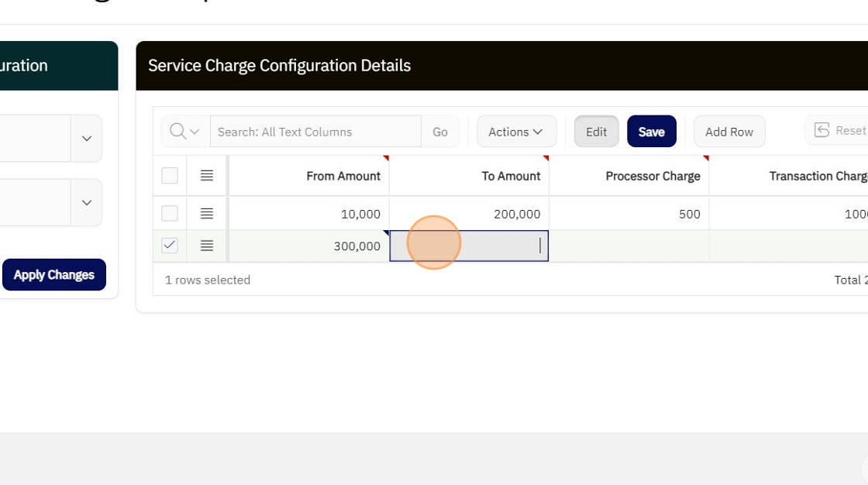Open row actions menu for the 300,000 row
This screenshot has height=485, width=868.
pyautogui.click(x=207, y=246)
